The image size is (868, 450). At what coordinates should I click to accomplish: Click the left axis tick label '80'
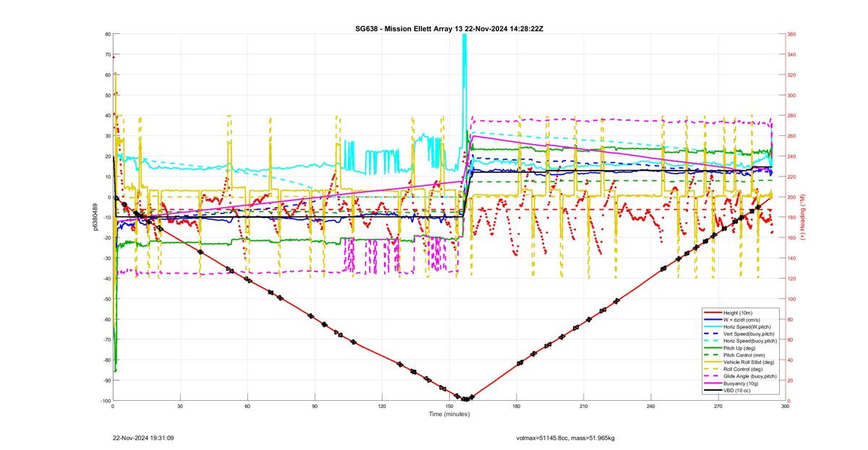[107, 34]
